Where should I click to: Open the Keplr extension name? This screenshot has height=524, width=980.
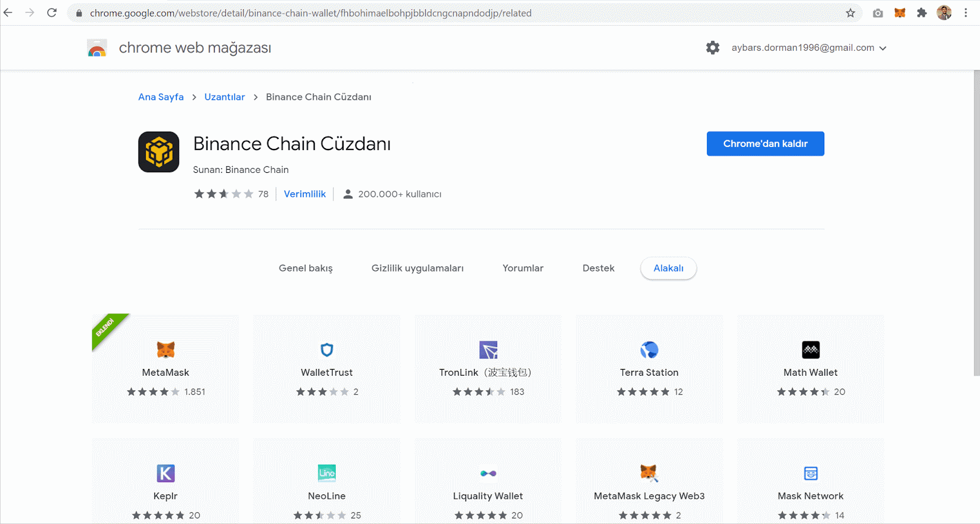coord(165,496)
